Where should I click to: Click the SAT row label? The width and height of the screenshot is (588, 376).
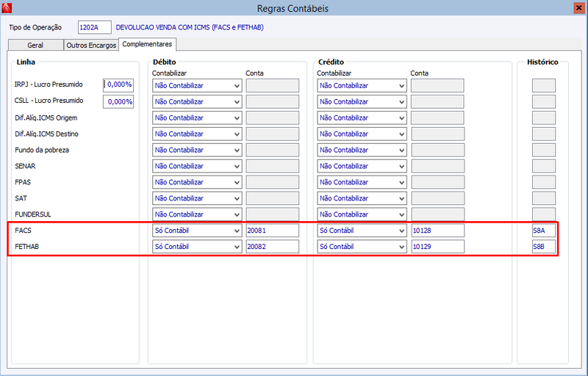[x=21, y=198]
